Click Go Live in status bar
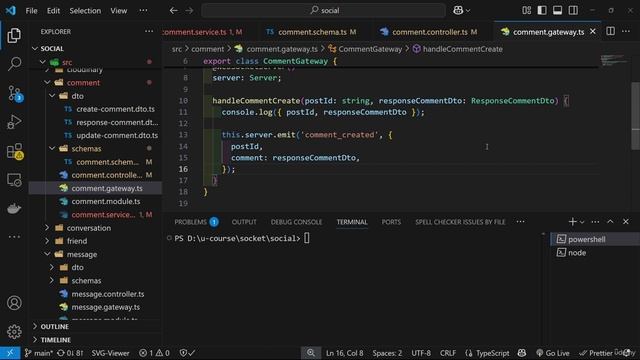The image size is (640, 360). point(553,353)
